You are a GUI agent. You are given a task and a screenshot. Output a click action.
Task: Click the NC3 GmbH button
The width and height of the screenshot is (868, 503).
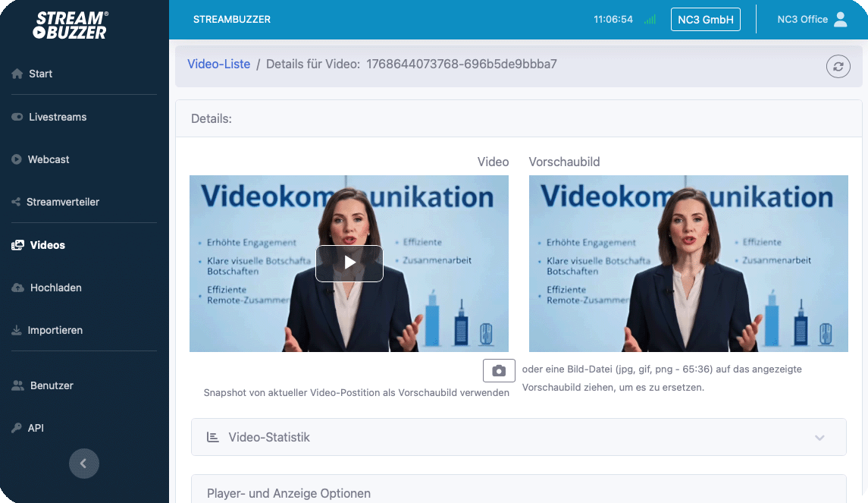705,20
